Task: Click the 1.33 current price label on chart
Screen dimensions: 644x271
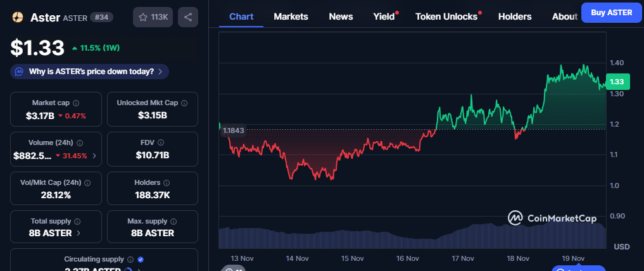Action: click(x=616, y=82)
